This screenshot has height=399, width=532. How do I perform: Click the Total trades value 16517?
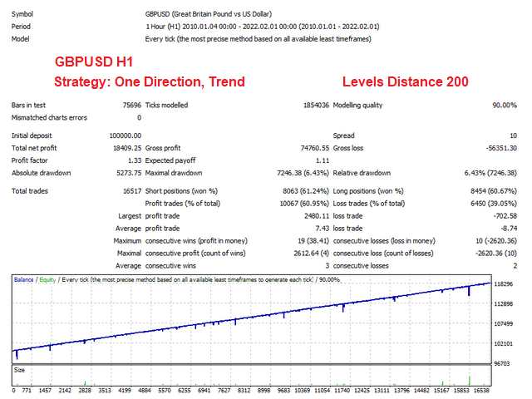click(132, 191)
